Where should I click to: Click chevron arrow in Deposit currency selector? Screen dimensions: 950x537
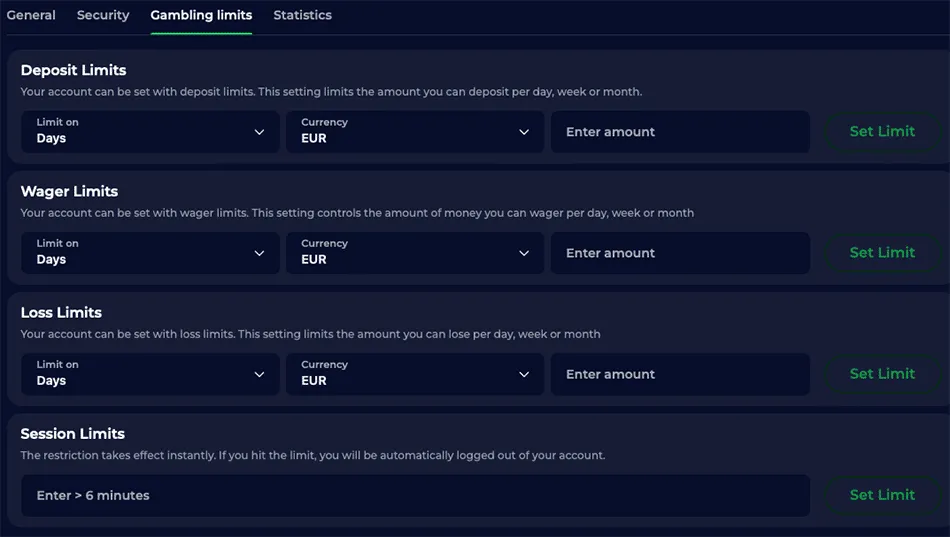[524, 132]
